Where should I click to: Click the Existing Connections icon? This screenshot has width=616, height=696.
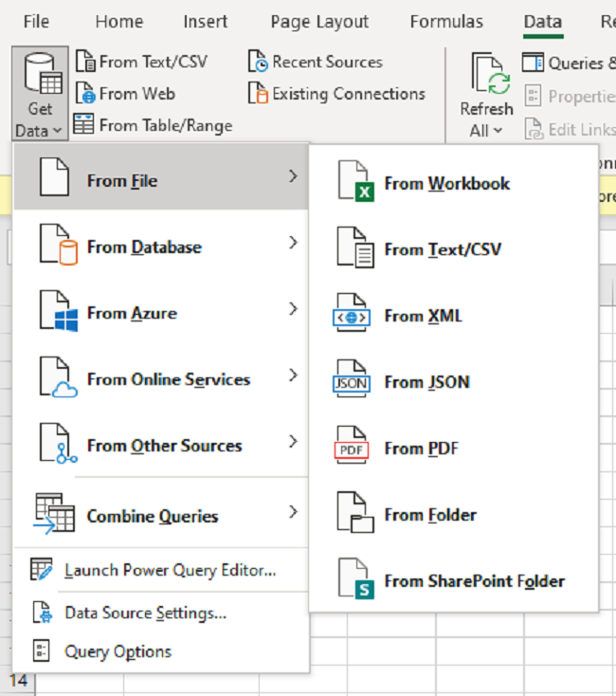(x=258, y=94)
